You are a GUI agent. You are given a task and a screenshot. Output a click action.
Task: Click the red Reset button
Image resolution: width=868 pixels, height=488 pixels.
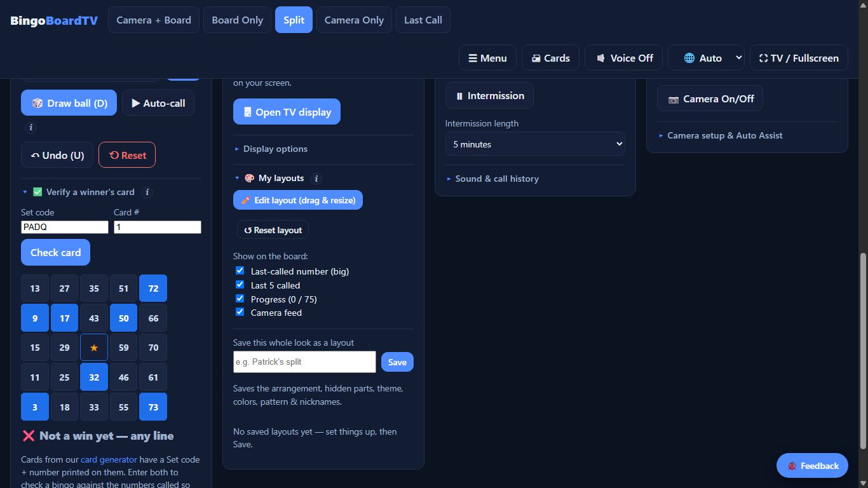pos(127,155)
